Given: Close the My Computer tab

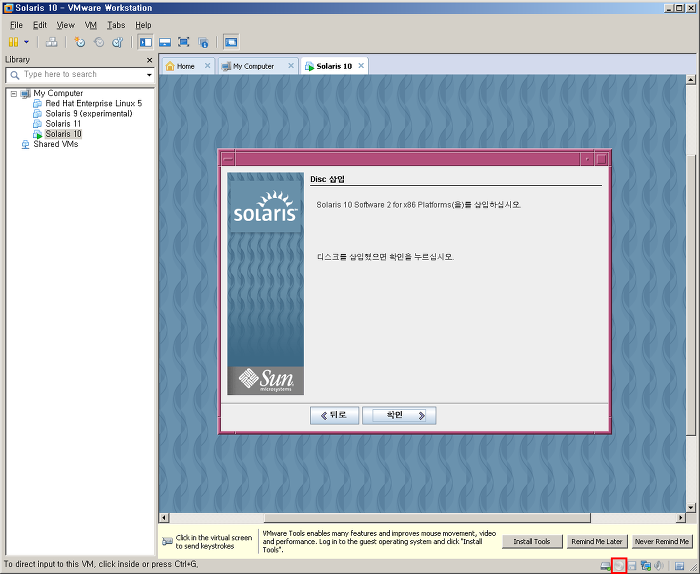Looking at the screenshot, I should (291, 66).
